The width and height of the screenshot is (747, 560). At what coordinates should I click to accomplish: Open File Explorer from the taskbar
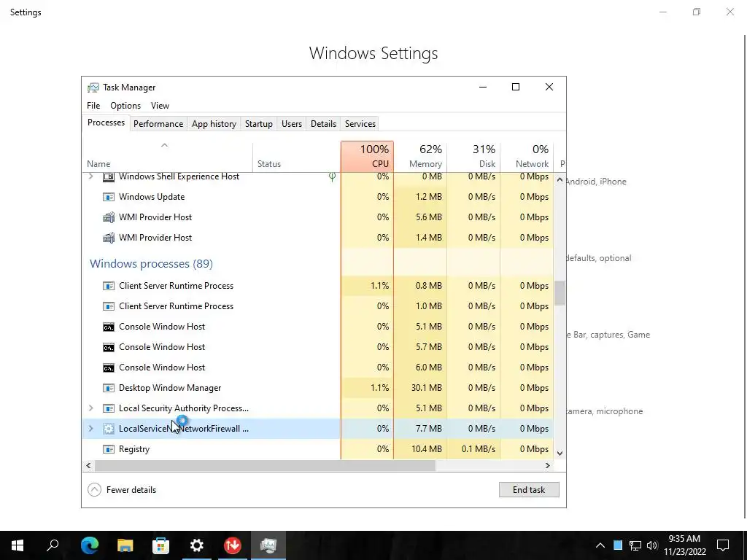(x=125, y=545)
